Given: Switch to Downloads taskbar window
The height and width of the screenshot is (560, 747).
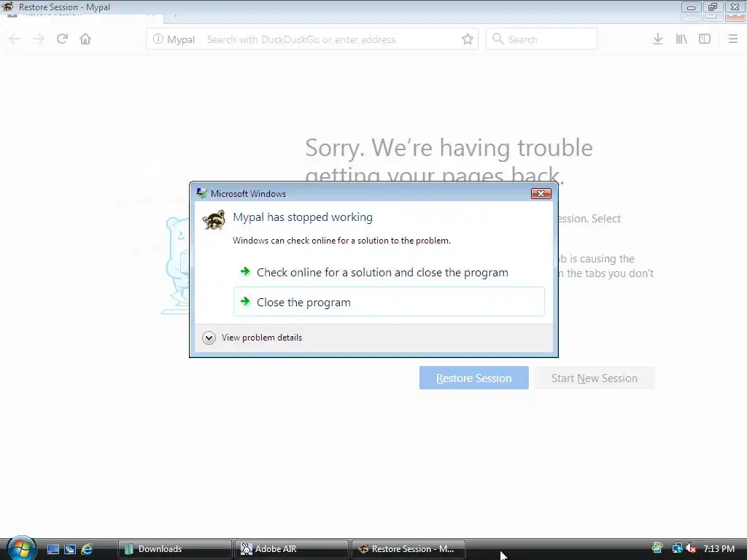Looking at the screenshot, I should [175, 549].
